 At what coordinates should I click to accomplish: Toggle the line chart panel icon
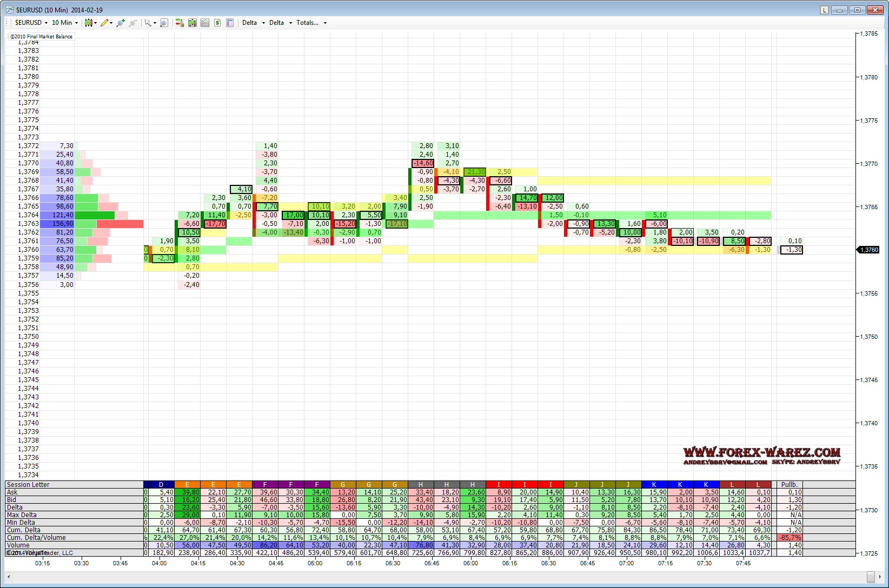click(x=205, y=23)
